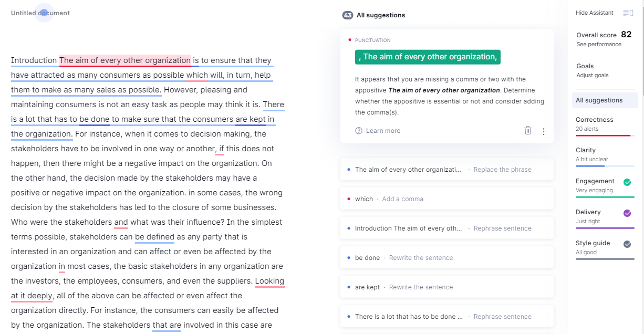The width and height of the screenshot is (644, 334).
Task: Click the Style guide checkmark icon
Action: [x=627, y=244]
